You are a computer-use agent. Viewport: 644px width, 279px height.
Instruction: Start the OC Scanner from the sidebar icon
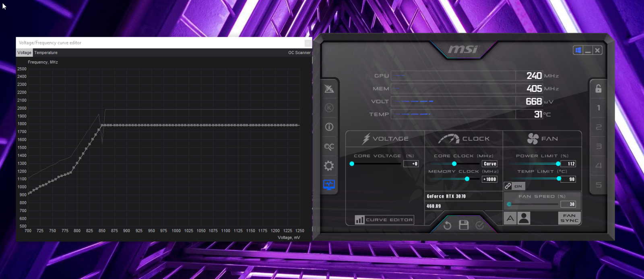click(x=329, y=147)
